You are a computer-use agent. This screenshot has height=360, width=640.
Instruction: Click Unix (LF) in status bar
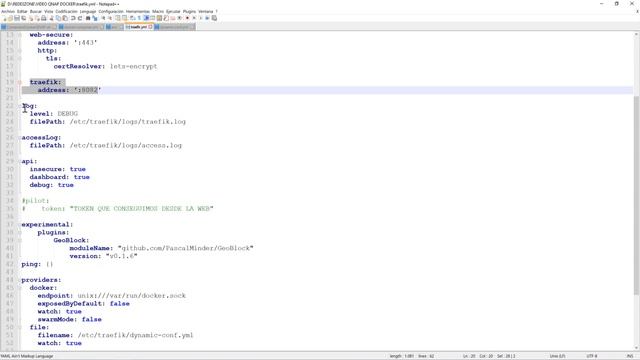557,356
